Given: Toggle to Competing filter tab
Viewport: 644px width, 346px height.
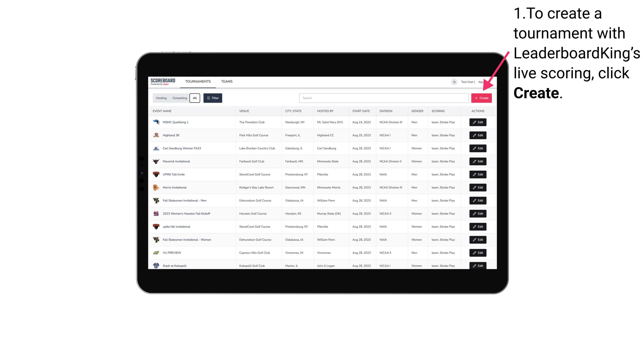Looking at the screenshot, I should [179, 98].
